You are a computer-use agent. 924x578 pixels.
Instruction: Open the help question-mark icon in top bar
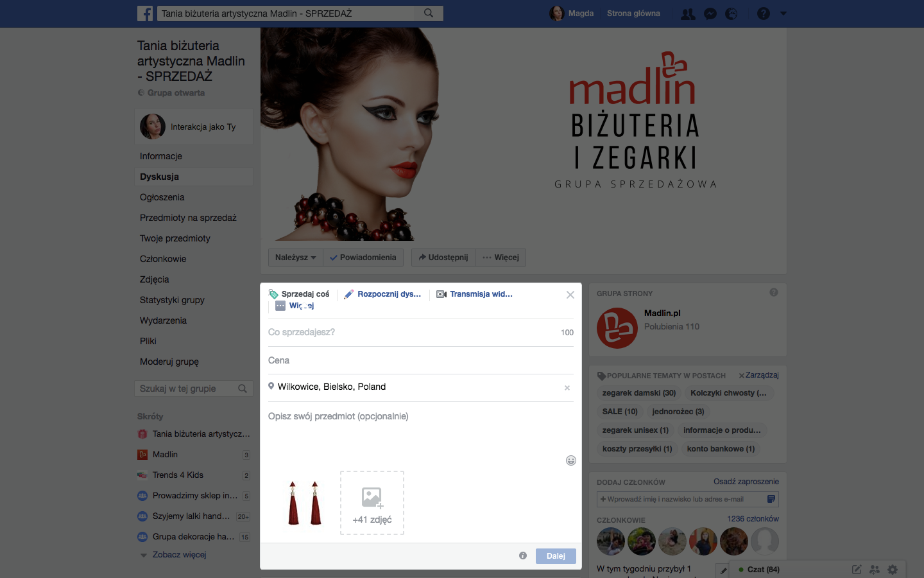763,13
